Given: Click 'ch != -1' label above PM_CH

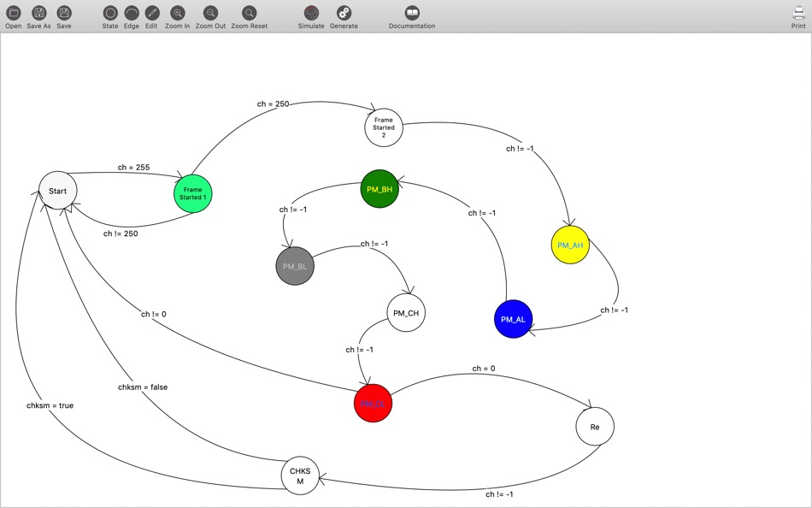Looking at the screenshot, I should click(x=374, y=244).
